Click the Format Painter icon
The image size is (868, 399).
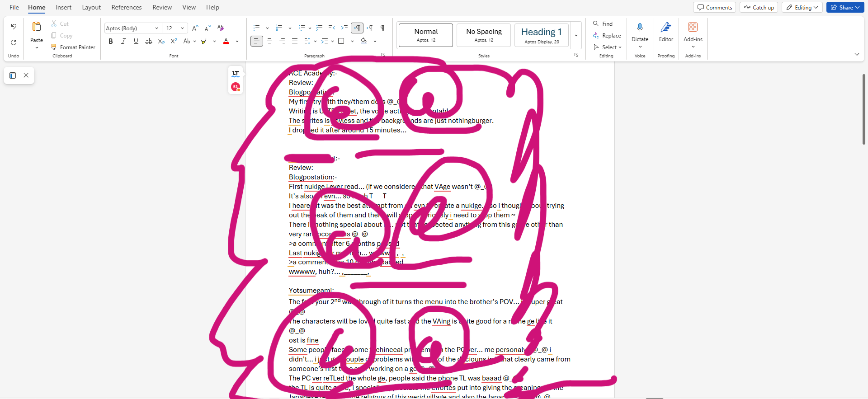click(54, 47)
